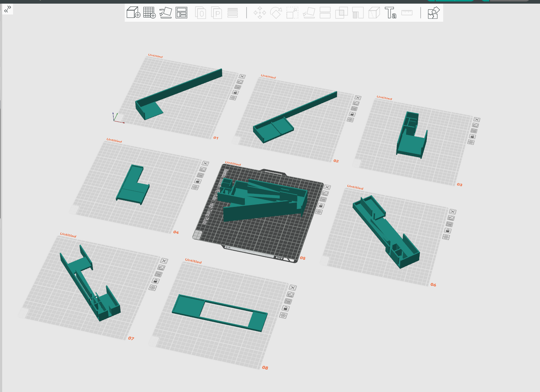Open Assembly view with the puzzle icon
540x392 pixels.
[433, 13]
